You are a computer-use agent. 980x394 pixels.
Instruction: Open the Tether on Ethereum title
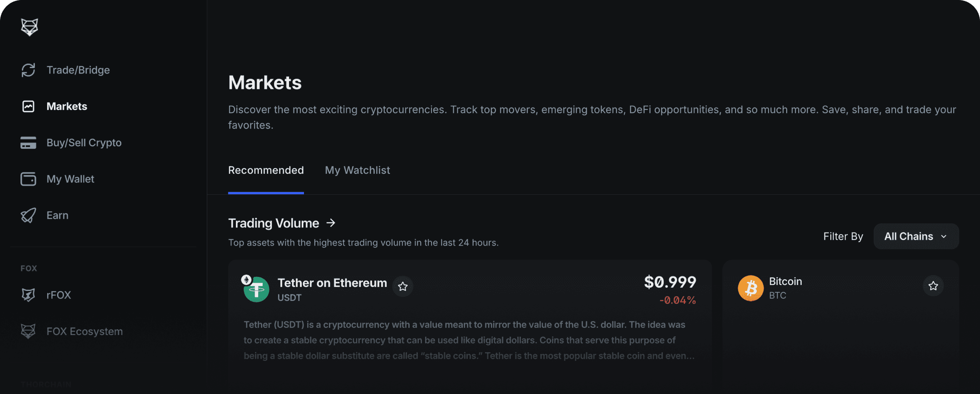click(332, 283)
